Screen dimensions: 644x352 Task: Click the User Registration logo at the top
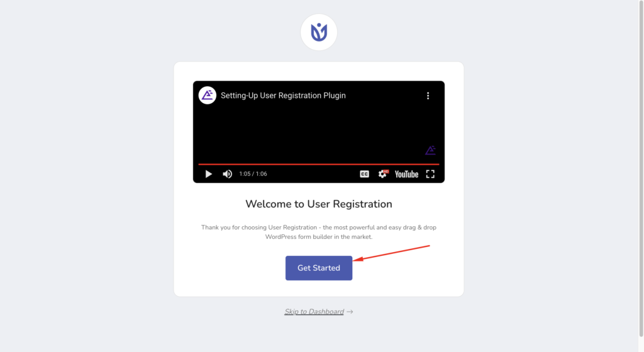pyautogui.click(x=319, y=32)
